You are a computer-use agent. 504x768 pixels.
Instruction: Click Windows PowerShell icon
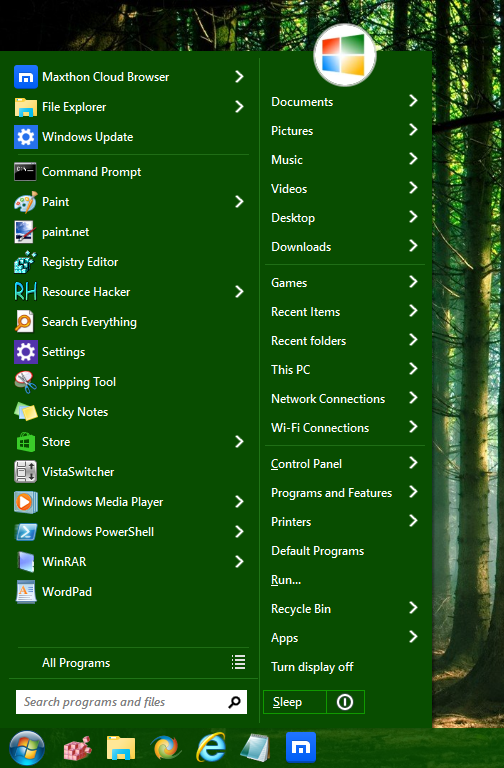(x=25, y=531)
